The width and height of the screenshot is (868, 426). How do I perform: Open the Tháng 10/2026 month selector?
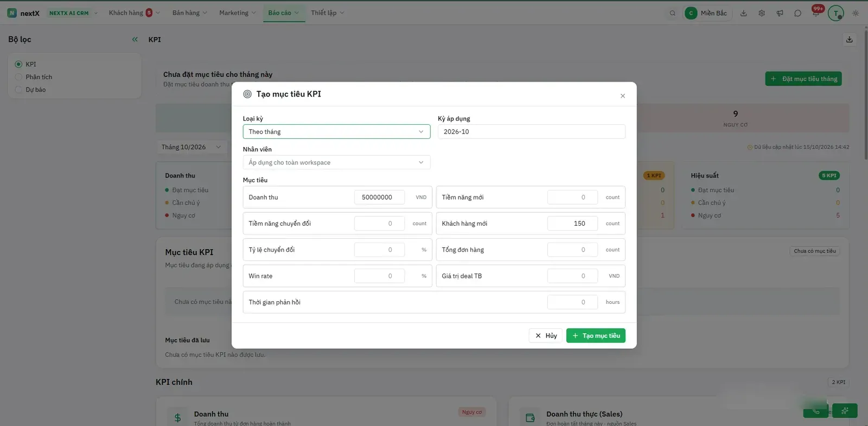point(191,147)
